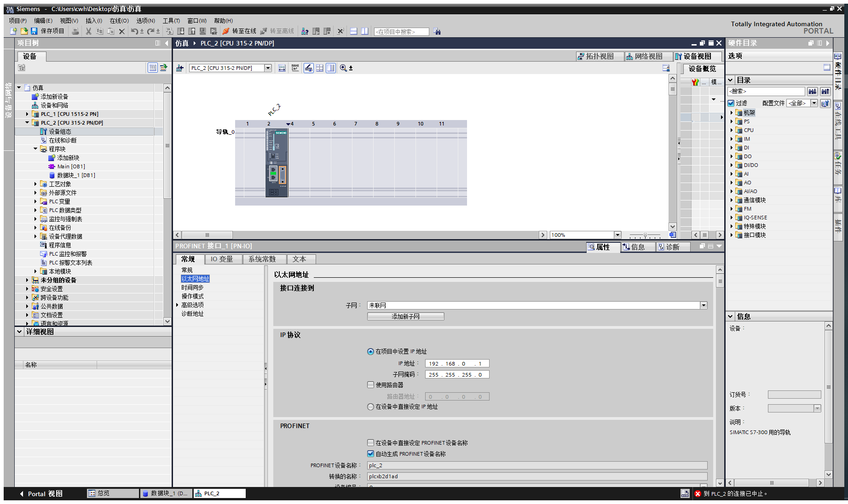Adjust the device view zoom slider
The width and height of the screenshot is (848, 504).
pos(645,235)
